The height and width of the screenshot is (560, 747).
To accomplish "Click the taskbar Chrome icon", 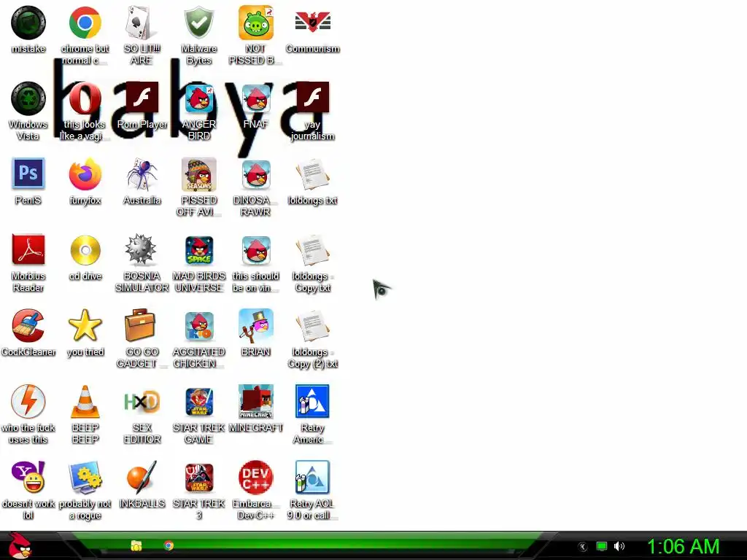I will pyautogui.click(x=169, y=545).
